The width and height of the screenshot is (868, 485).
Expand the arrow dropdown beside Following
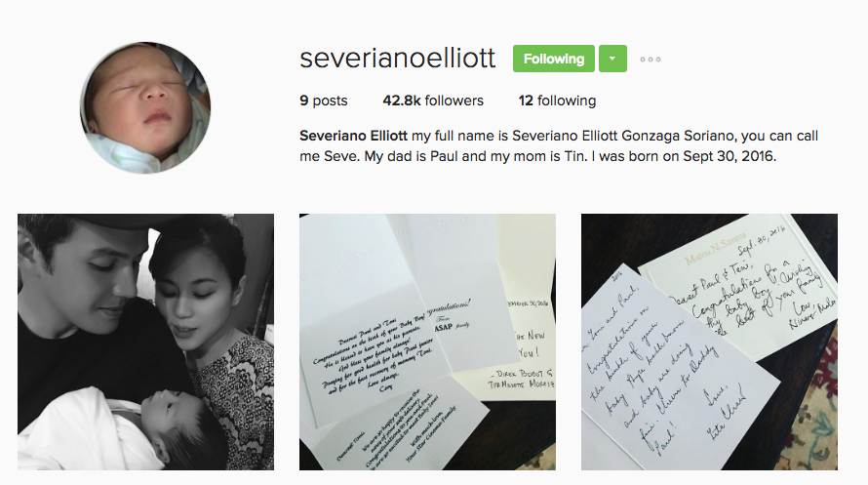(612, 59)
